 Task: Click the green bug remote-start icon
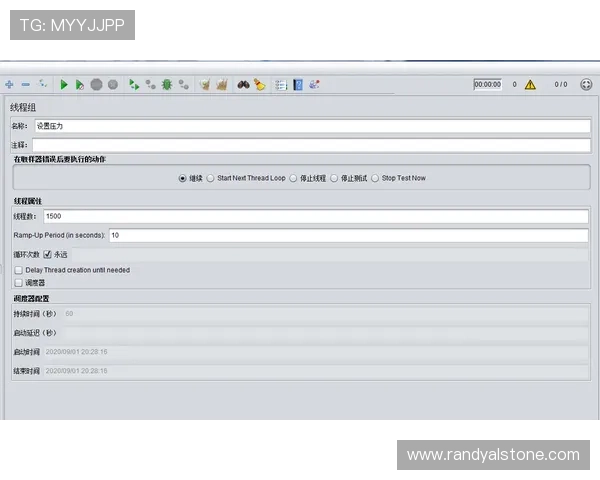pos(166,85)
